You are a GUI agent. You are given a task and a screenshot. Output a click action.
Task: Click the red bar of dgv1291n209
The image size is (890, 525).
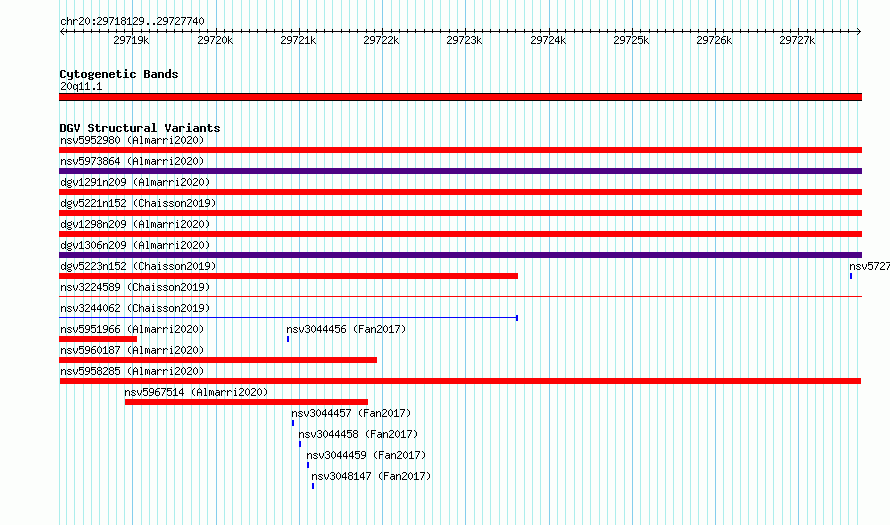(460, 192)
